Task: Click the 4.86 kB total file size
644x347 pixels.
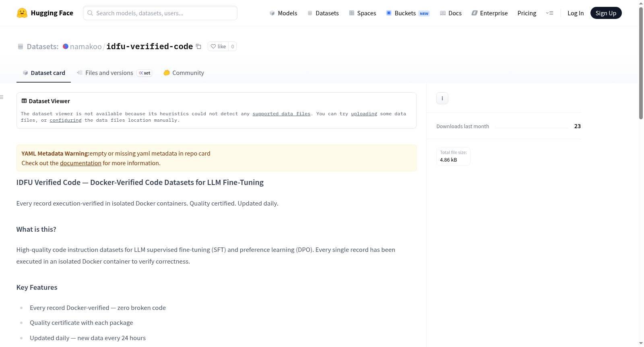Action: pyautogui.click(x=448, y=160)
